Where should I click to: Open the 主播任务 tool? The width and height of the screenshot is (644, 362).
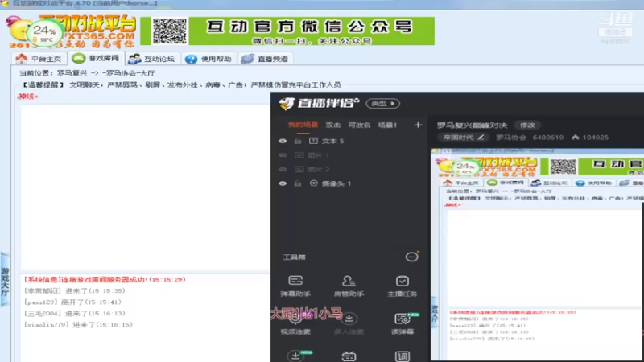(402, 286)
